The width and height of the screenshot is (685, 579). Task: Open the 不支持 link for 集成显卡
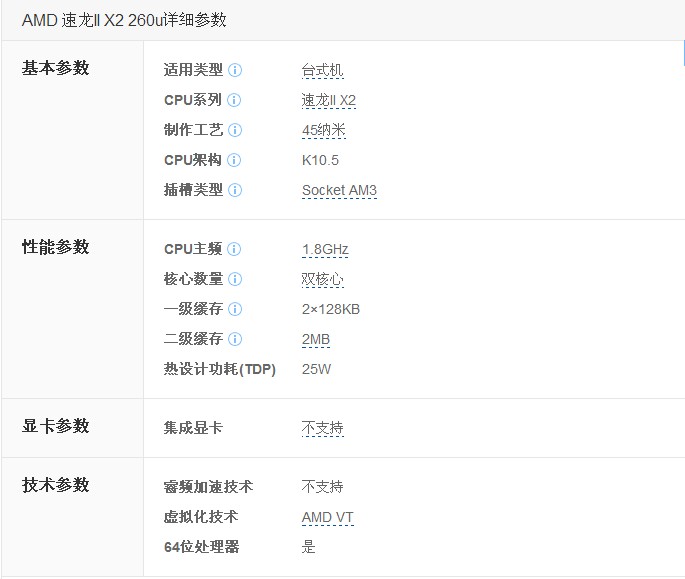coord(322,428)
